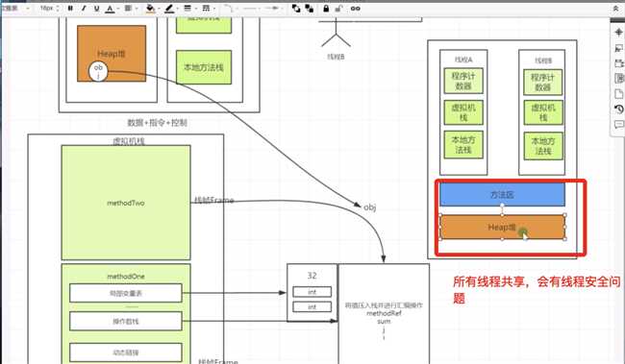Click the 线程B stick figure label
Viewport: 625px width, 364px height.
click(336, 57)
